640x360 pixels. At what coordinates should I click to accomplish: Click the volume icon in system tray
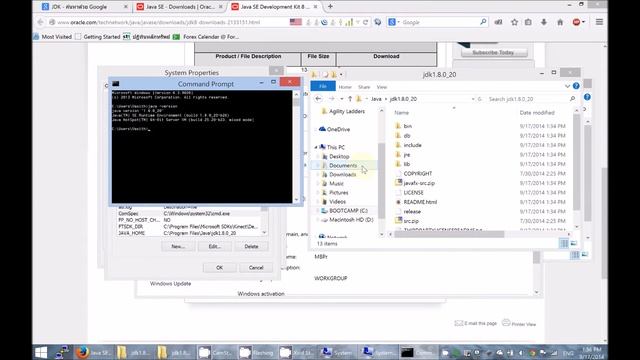pyautogui.click(x=521, y=353)
